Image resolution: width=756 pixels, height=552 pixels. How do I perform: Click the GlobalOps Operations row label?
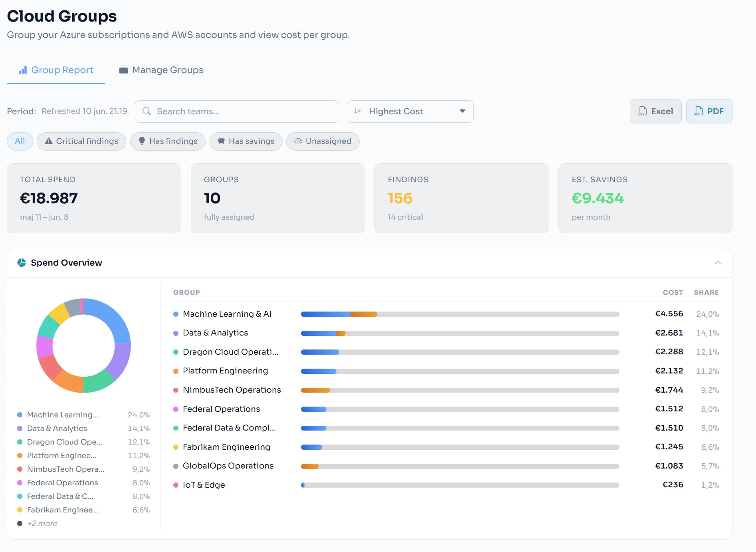coord(228,466)
